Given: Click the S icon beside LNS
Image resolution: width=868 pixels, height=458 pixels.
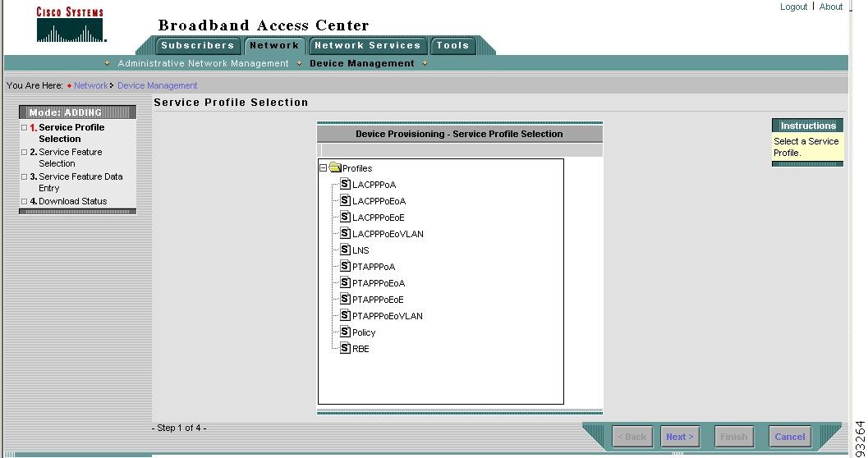Looking at the screenshot, I should [345, 250].
